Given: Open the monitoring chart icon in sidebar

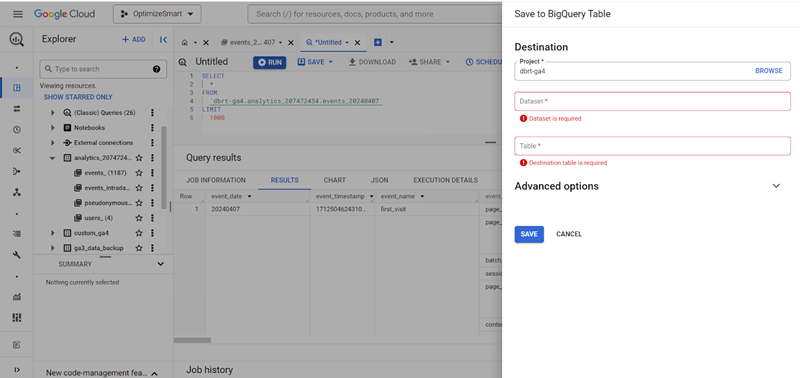Looking at the screenshot, I should tap(17, 296).
